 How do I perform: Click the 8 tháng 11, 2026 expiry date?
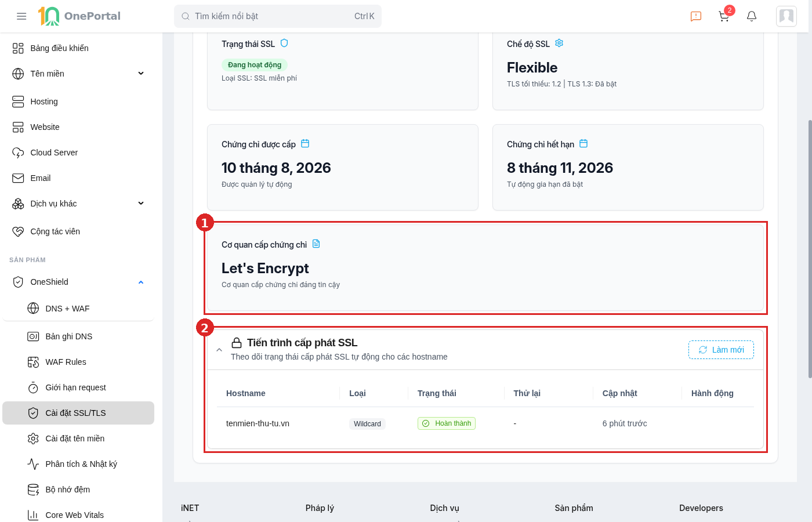560,168
